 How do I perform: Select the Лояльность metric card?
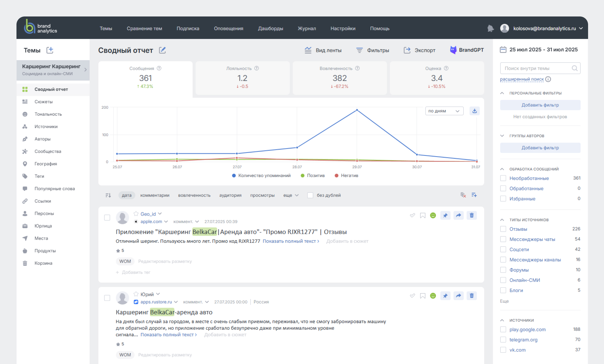tap(242, 78)
